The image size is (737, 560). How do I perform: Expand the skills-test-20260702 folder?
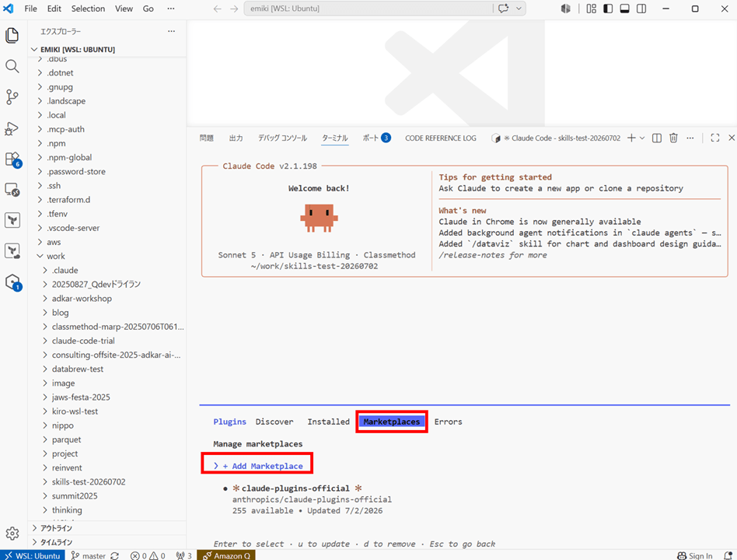107,482
